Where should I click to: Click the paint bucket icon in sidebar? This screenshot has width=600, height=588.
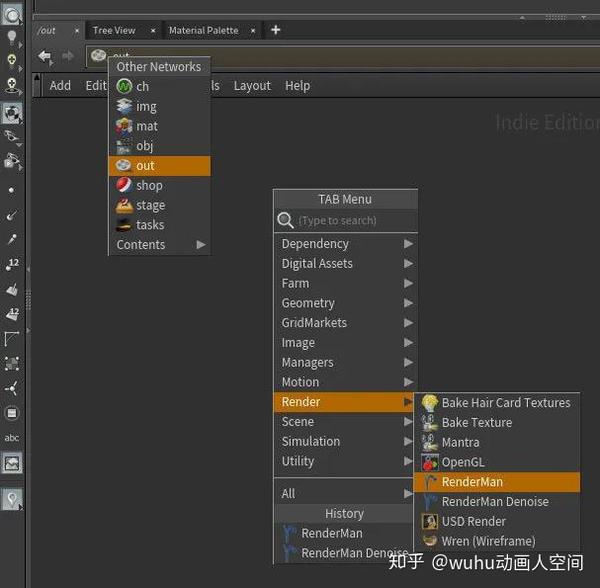tap(12, 290)
